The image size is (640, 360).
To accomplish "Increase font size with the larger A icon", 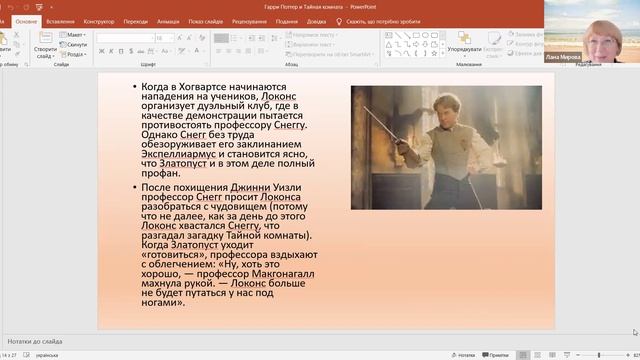I will point(180,38).
